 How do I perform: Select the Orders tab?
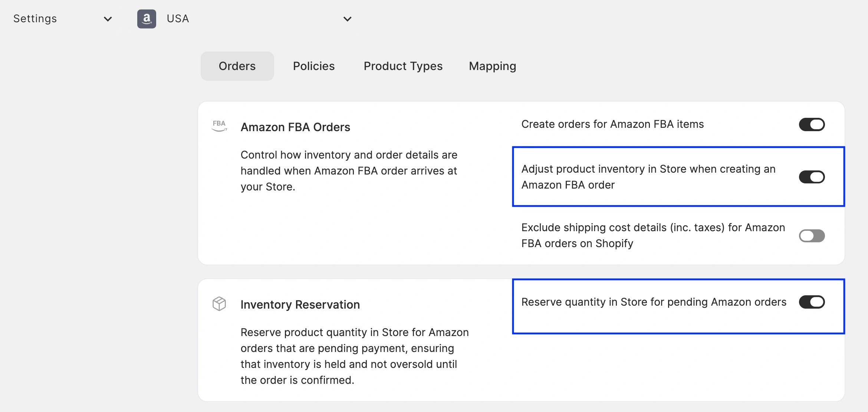[x=237, y=66]
